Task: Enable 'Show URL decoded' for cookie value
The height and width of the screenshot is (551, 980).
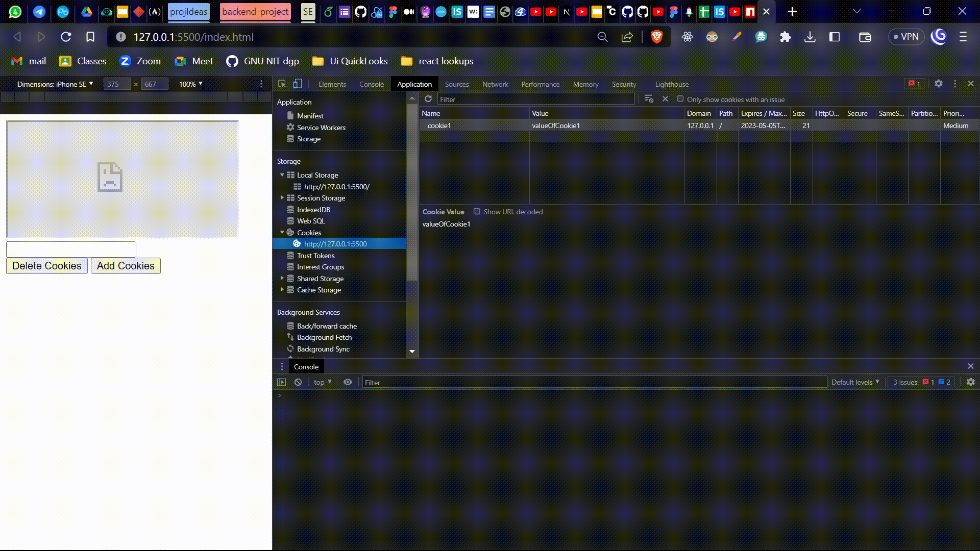Action: click(477, 211)
